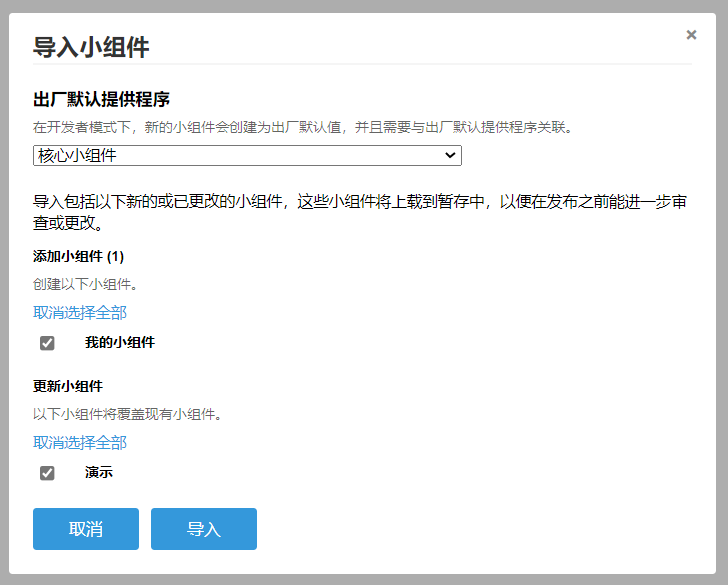
Task: Close the 导入小组件 dialog with the X
Action: pyautogui.click(x=691, y=35)
